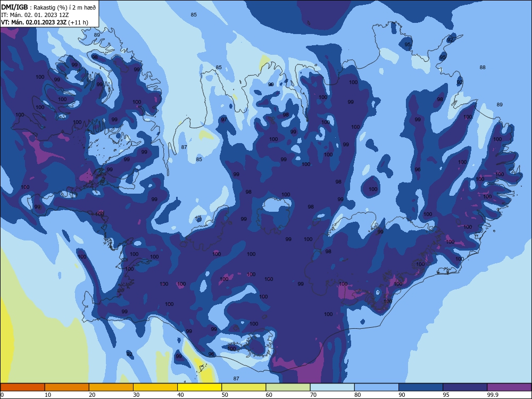Click the legend tick label '30'

click(x=136, y=395)
